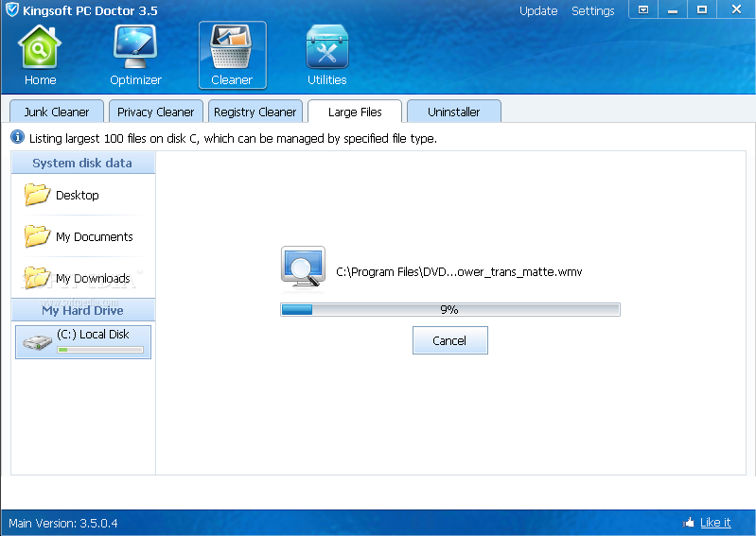Select Desktop in System disk data
The height and width of the screenshot is (536, 756).
coord(83,195)
